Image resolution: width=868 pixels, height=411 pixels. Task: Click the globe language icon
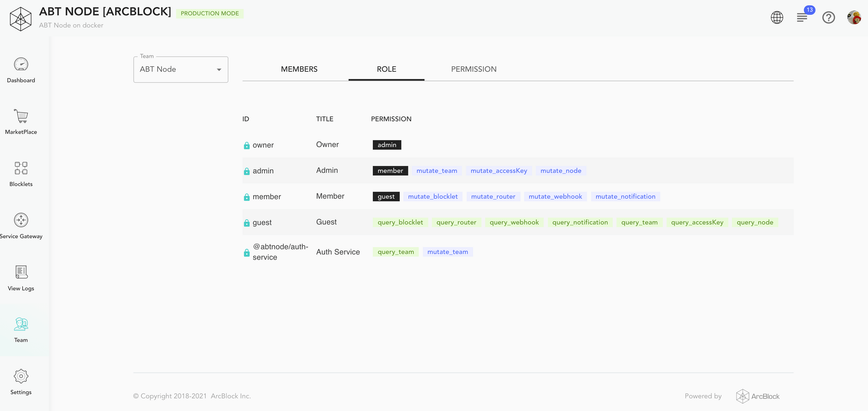click(777, 17)
